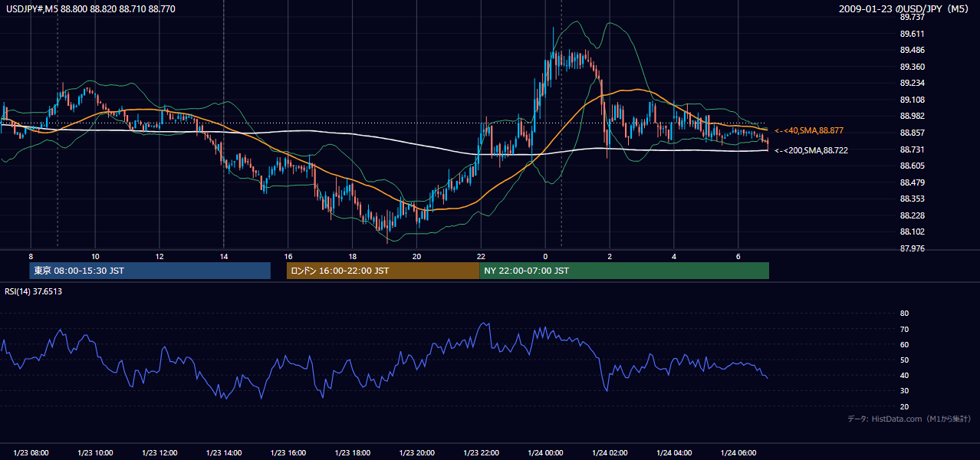Click the HistData.com data source credit
980x460 pixels.
pyautogui.click(x=909, y=419)
